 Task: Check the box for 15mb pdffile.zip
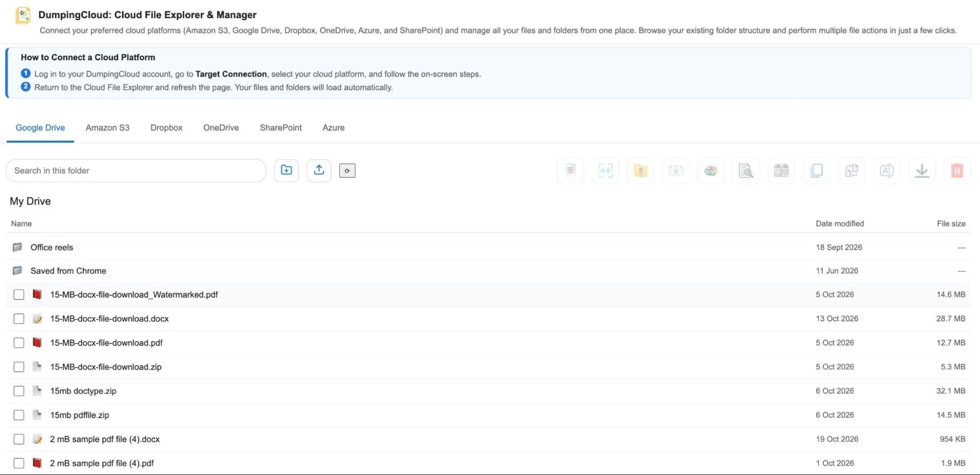[x=19, y=415]
